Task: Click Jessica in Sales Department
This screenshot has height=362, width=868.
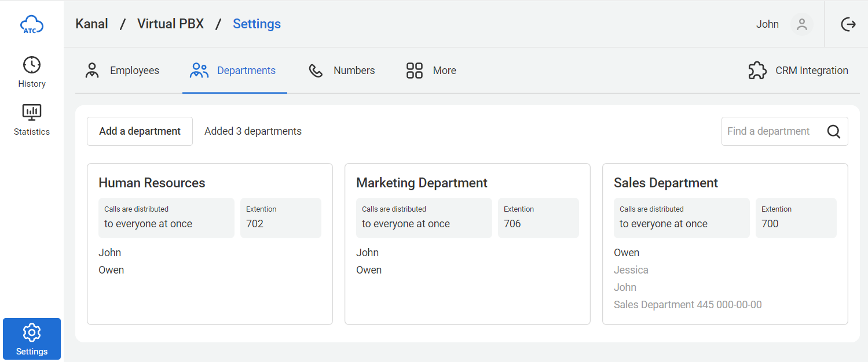Action: pyautogui.click(x=631, y=270)
